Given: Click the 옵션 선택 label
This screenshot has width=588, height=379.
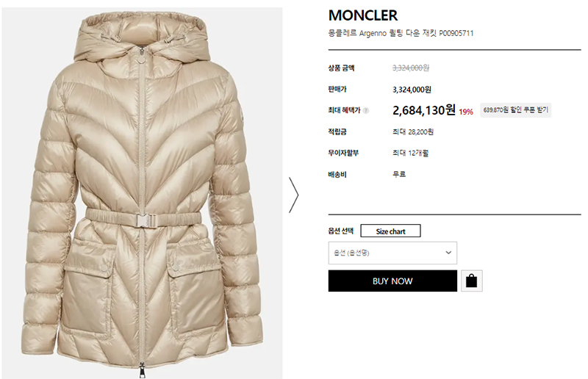Looking at the screenshot, I should pos(341,231).
